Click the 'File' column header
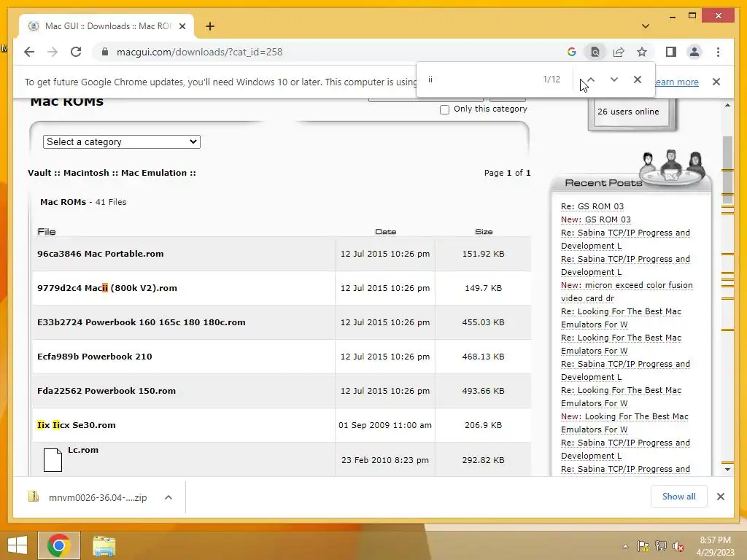 [47, 231]
